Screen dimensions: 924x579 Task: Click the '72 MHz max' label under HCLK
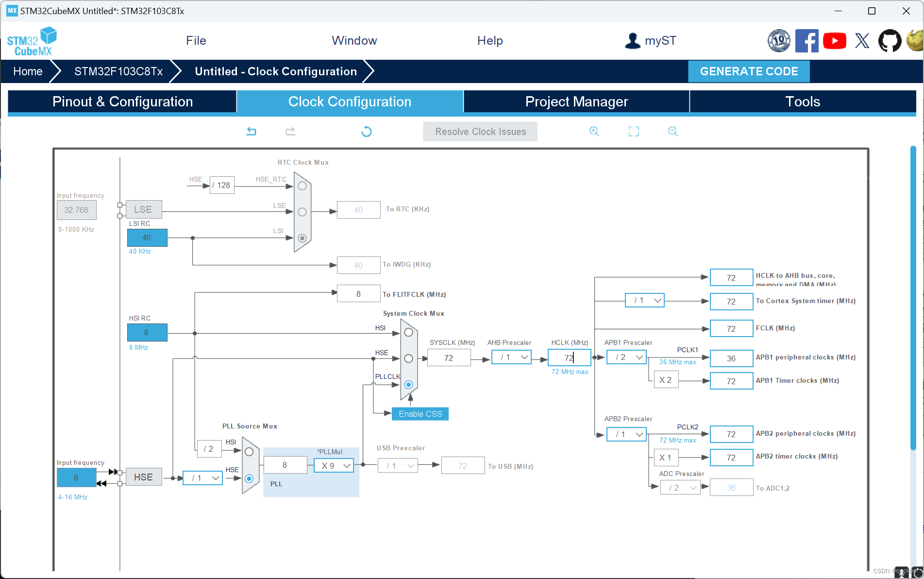570,372
